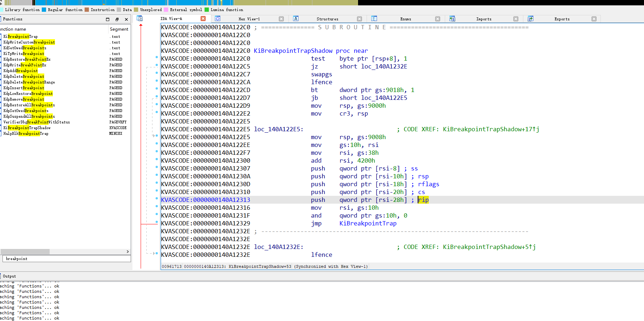This screenshot has width=644, height=321.
Task: Click the Hex View-1 tab icon
Action: click(217, 19)
